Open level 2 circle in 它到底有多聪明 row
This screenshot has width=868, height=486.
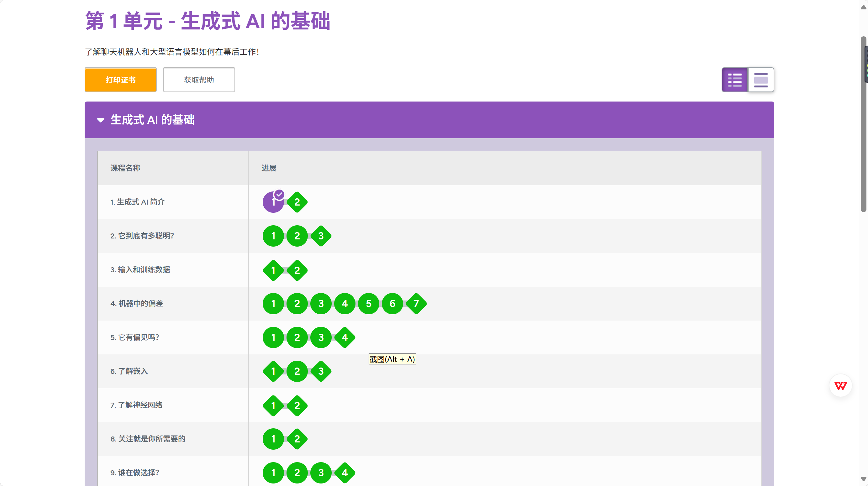pos(297,236)
